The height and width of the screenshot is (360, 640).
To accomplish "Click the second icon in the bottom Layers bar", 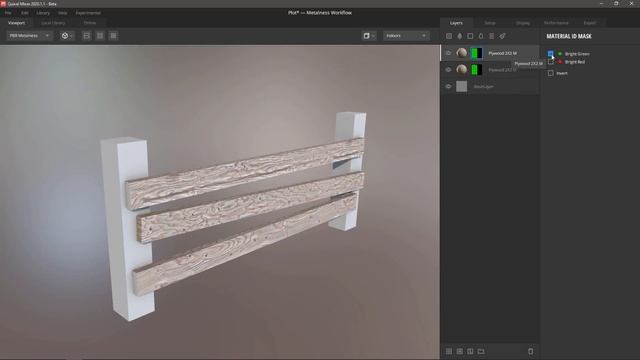I will pos(460,351).
